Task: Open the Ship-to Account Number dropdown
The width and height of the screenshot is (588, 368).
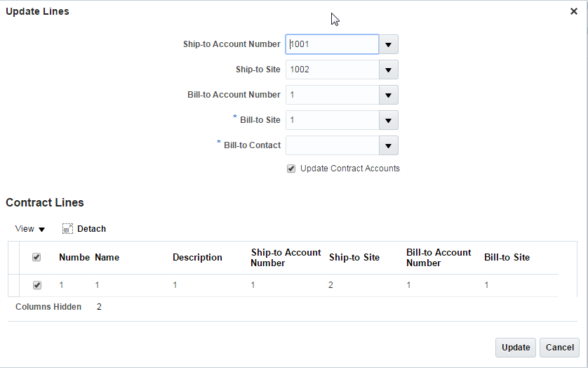Action: click(389, 44)
